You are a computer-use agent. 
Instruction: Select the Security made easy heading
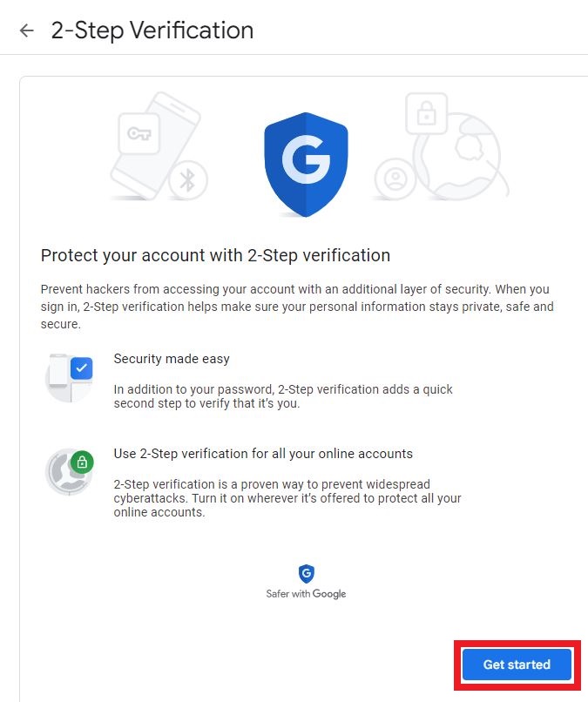pyautogui.click(x=172, y=359)
